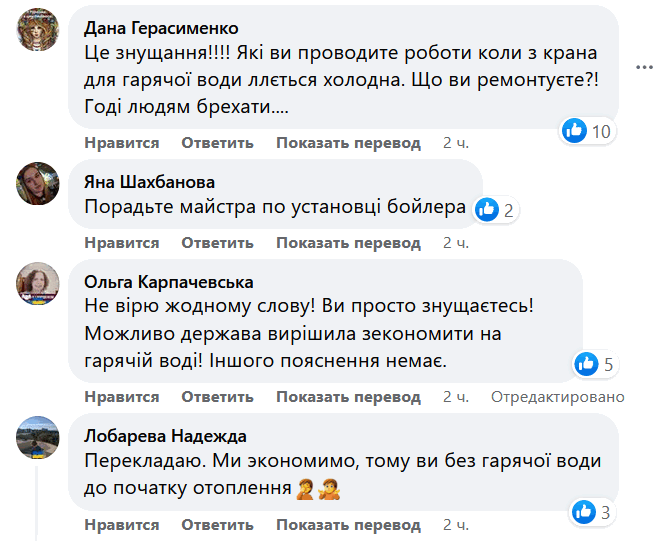Like Ольга Карпачевська's comment via Нравится
This screenshot has height=541, width=667.
coord(122,397)
